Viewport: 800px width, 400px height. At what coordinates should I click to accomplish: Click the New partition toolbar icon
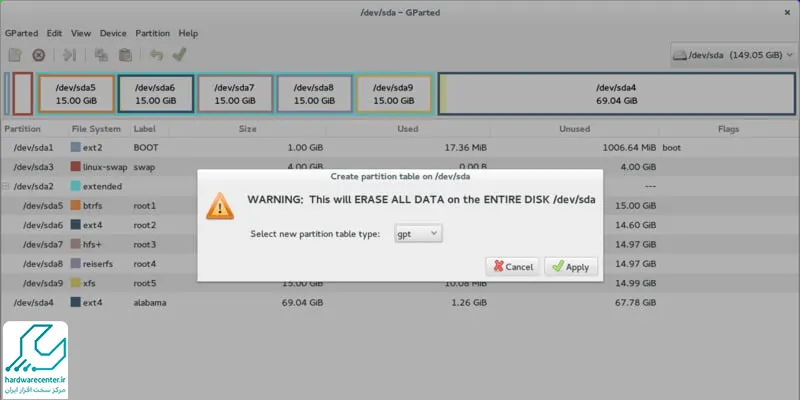pyautogui.click(x=15, y=55)
